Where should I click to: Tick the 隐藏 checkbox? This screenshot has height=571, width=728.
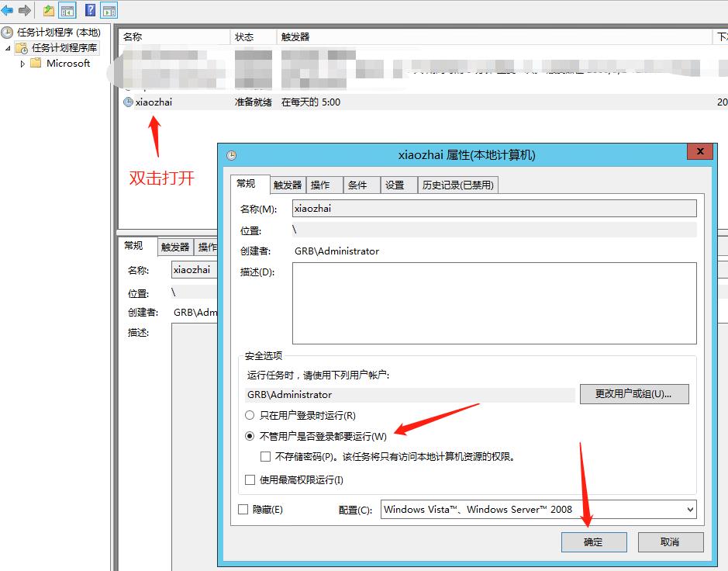[x=243, y=510]
